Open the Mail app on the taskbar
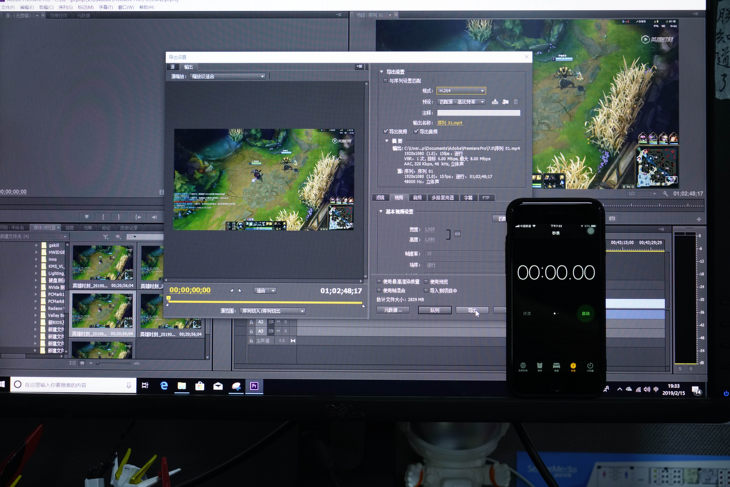The height and width of the screenshot is (487, 730). coord(218,386)
